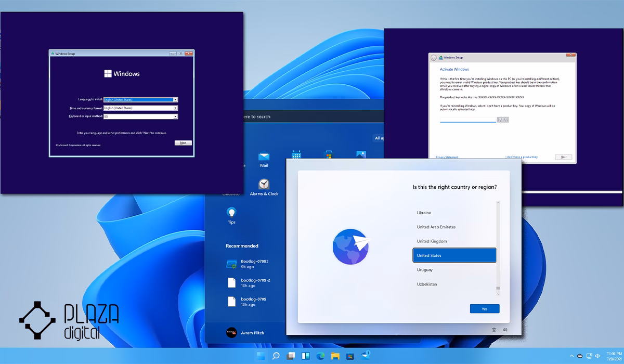The image size is (624, 364).
Task: Open Avram Piltch user account menu
Action: [x=245, y=332]
